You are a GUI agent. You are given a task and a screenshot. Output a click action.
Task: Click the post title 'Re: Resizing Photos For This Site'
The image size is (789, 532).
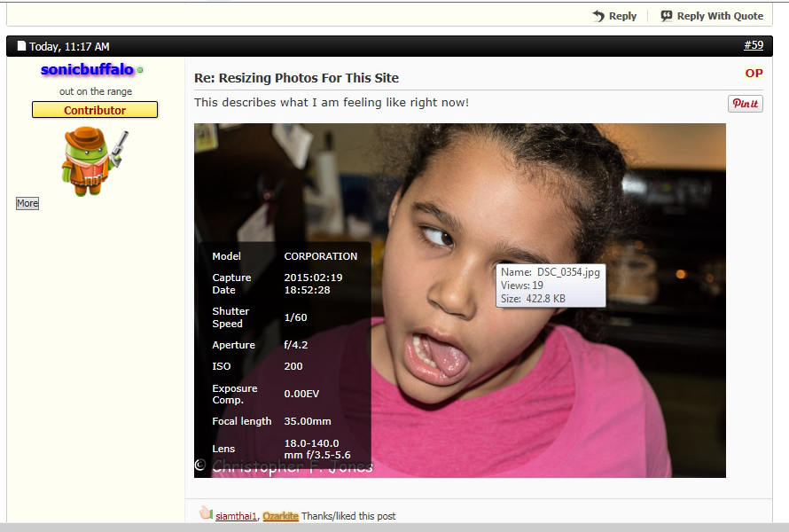tap(296, 78)
